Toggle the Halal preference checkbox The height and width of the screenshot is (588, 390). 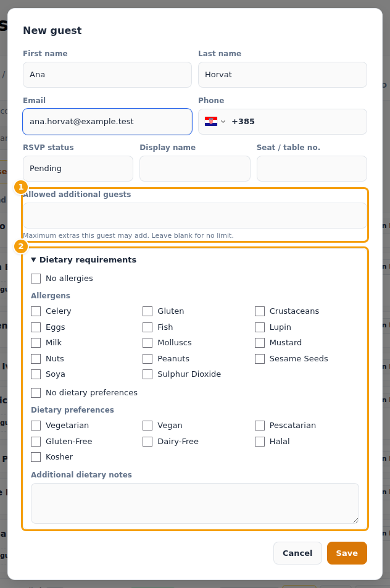click(x=260, y=442)
